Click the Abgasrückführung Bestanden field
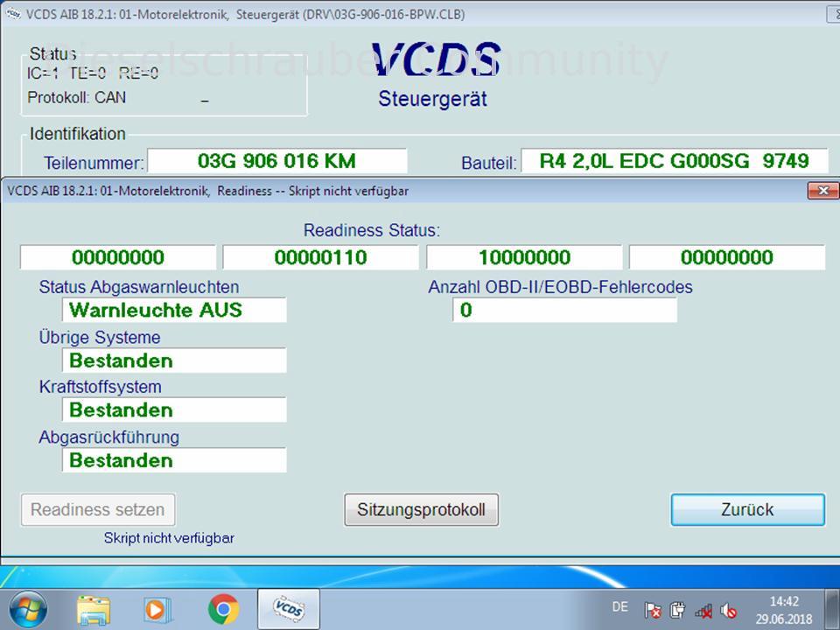The height and width of the screenshot is (630, 840). click(174, 460)
